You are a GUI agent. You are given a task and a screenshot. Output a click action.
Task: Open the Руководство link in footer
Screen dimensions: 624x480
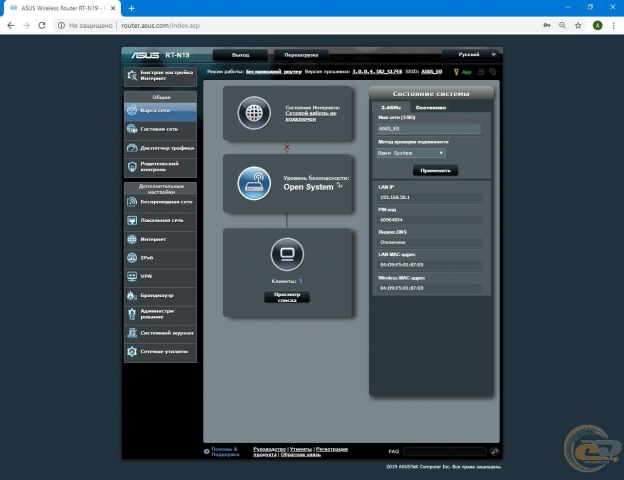click(269, 449)
